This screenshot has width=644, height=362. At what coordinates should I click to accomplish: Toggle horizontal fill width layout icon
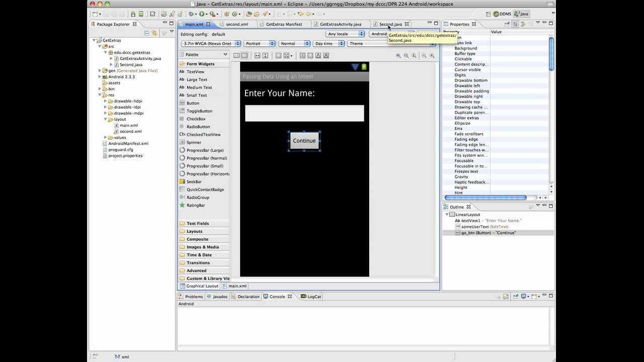click(257, 55)
